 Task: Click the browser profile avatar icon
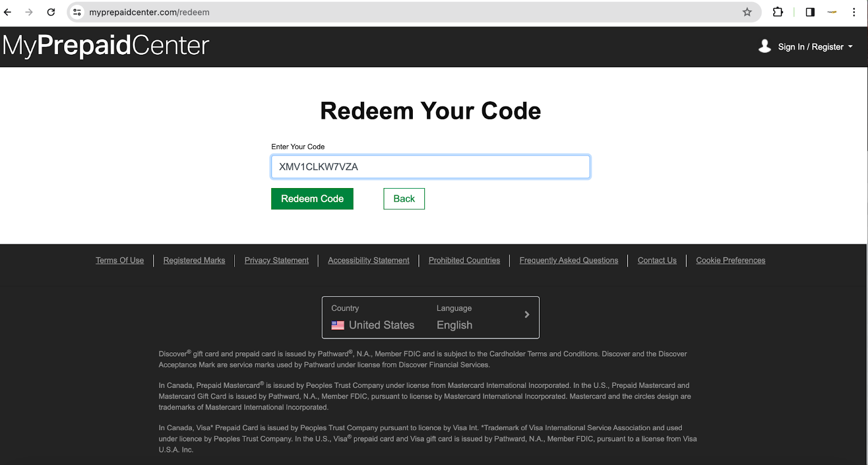pos(832,12)
